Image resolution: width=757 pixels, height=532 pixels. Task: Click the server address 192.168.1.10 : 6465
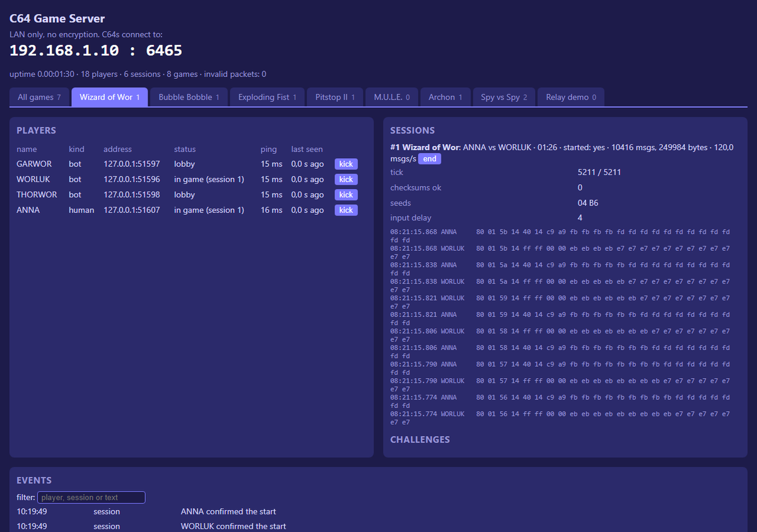[96, 50]
